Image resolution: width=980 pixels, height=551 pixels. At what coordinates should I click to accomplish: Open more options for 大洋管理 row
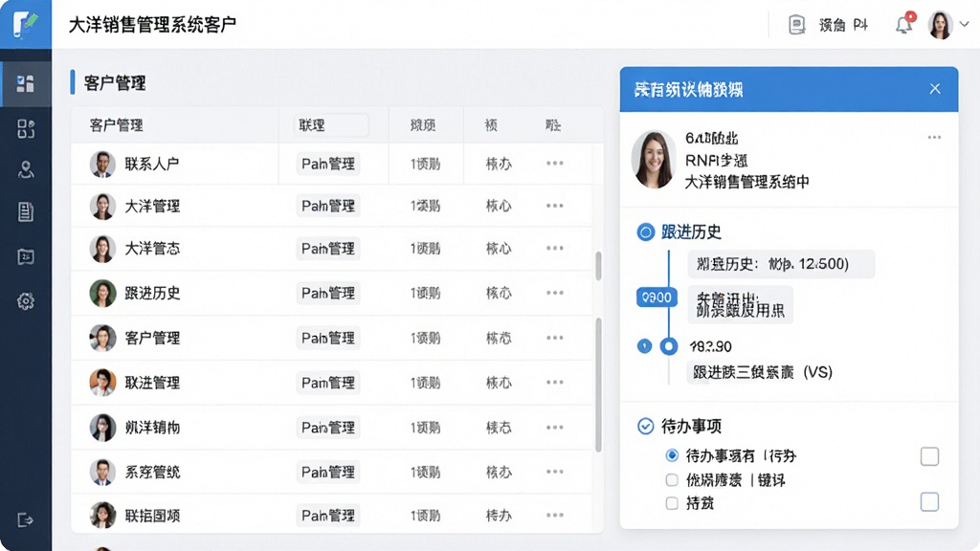tap(555, 206)
